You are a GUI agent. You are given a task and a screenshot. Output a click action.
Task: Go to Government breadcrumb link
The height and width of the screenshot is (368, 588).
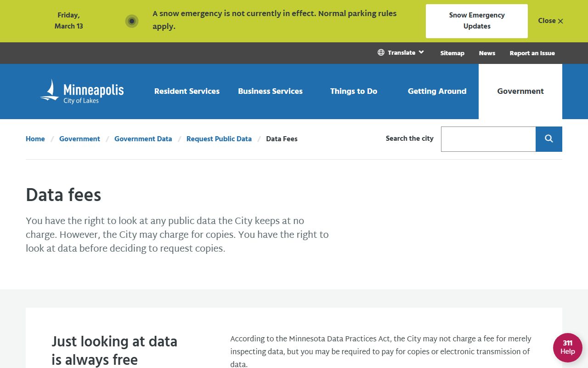coord(79,139)
